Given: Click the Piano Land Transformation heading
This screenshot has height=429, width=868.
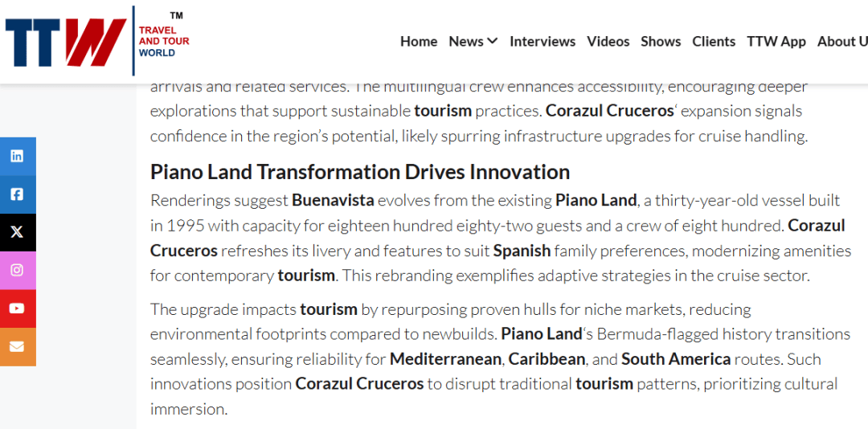Looking at the screenshot, I should (x=360, y=172).
